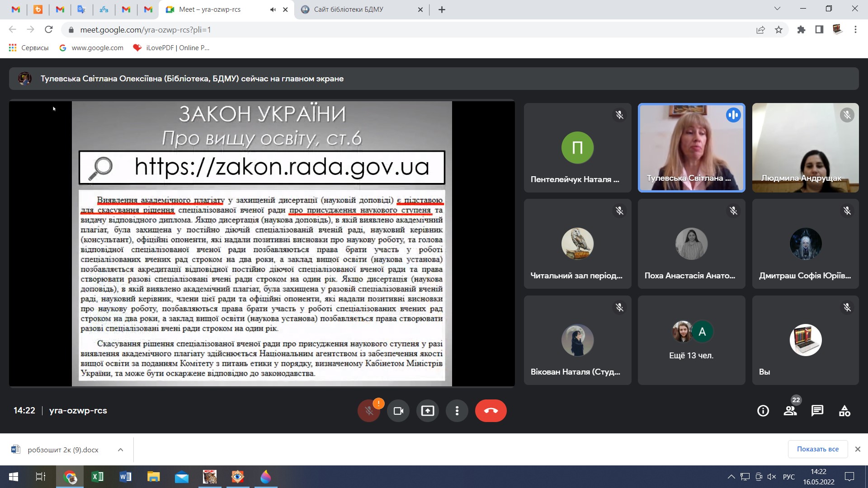Expand options for робзошит 2к download
This screenshot has width=868, height=488.
click(120, 450)
